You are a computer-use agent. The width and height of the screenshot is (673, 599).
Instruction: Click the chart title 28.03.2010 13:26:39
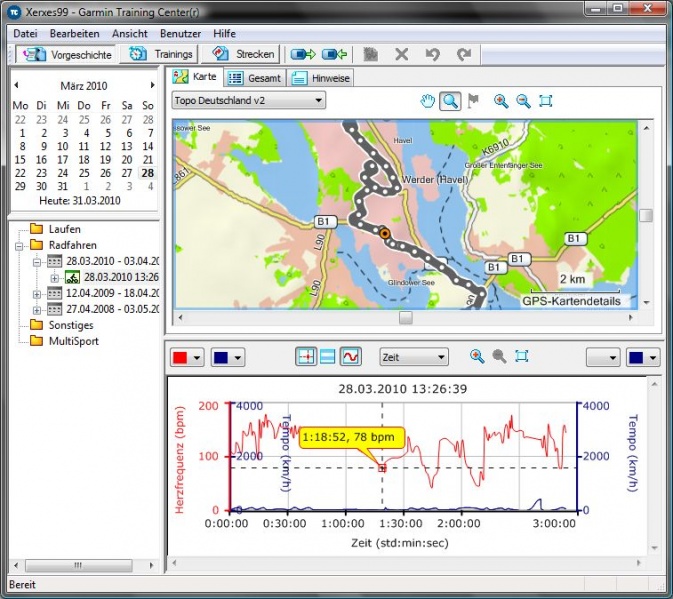402,389
